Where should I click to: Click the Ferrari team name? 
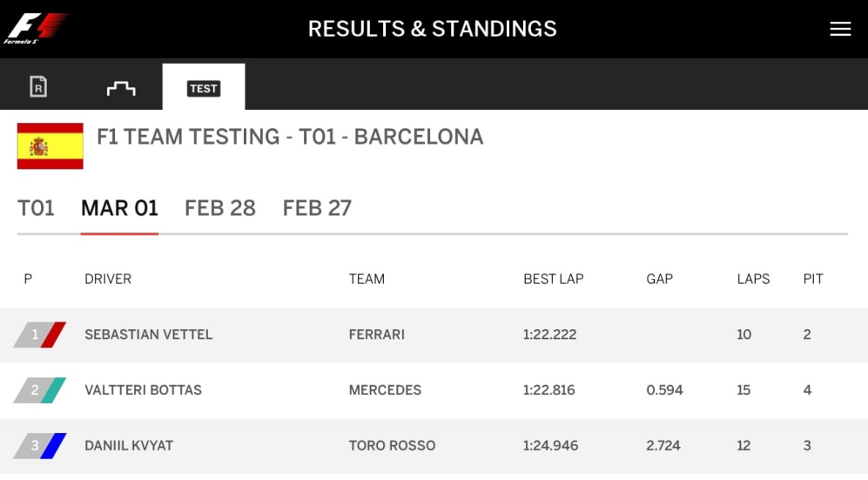376,335
